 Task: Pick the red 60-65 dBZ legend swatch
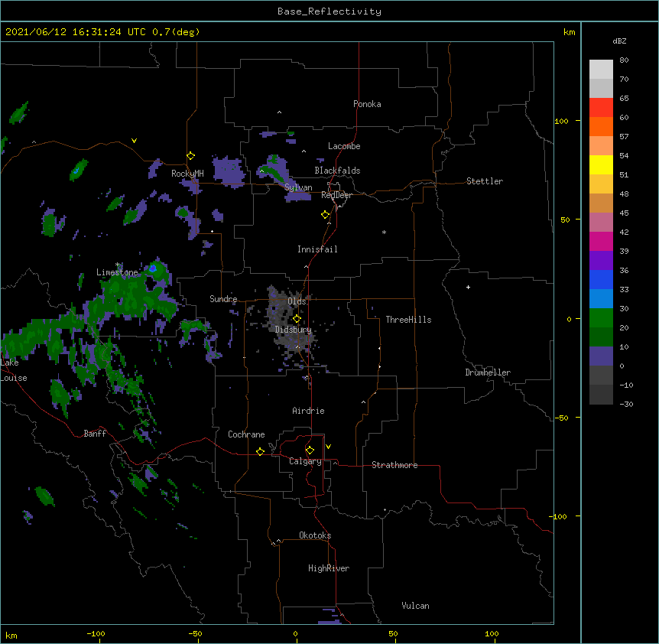point(601,108)
